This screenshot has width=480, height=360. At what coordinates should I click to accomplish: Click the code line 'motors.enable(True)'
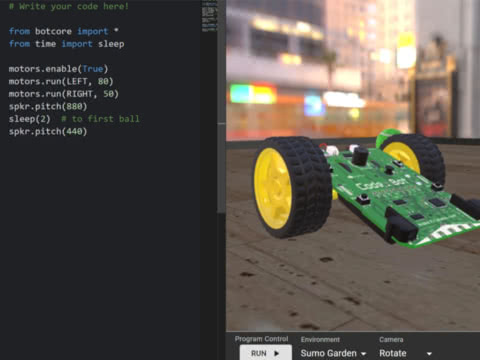point(58,69)
